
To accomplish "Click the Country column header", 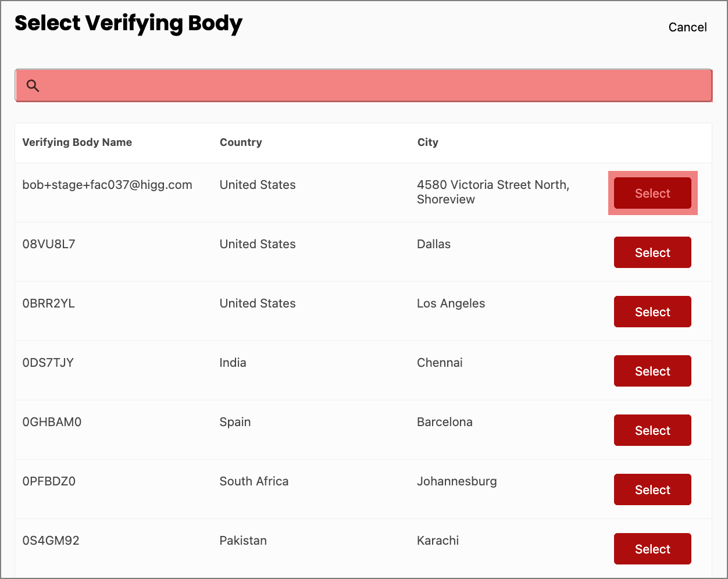I will click(241, 142).
